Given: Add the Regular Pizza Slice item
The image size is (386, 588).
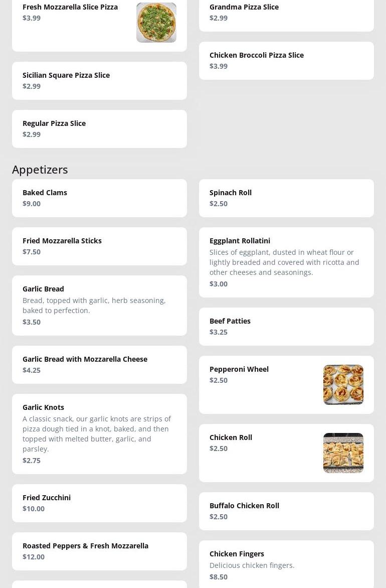Looking at the screenshot, I should [x=99, y=129].
